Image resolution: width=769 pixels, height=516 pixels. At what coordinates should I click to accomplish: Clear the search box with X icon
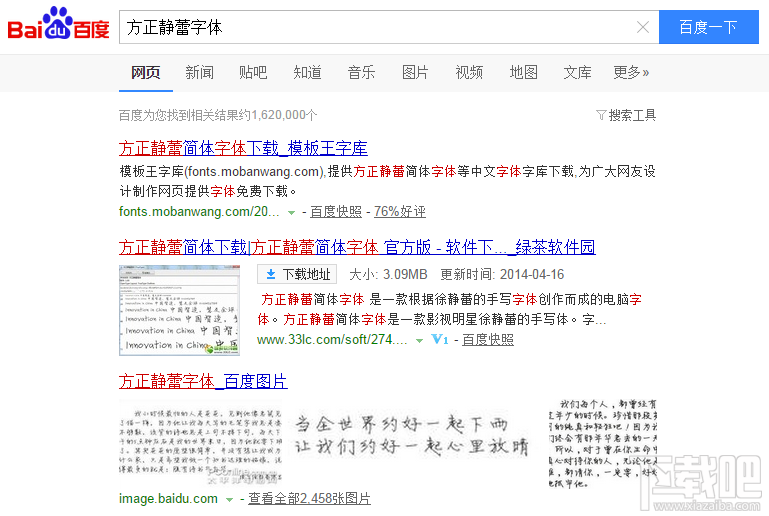642,27
